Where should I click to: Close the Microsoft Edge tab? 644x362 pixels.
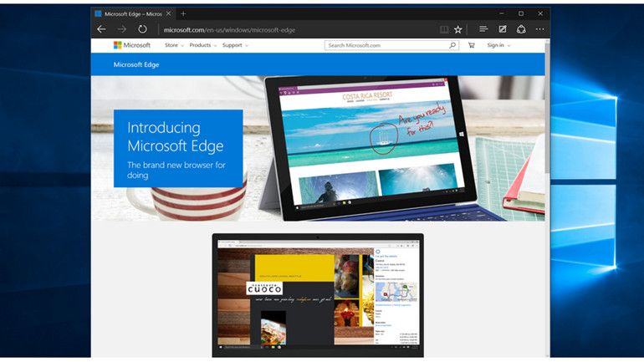click(x=168, y=13)
